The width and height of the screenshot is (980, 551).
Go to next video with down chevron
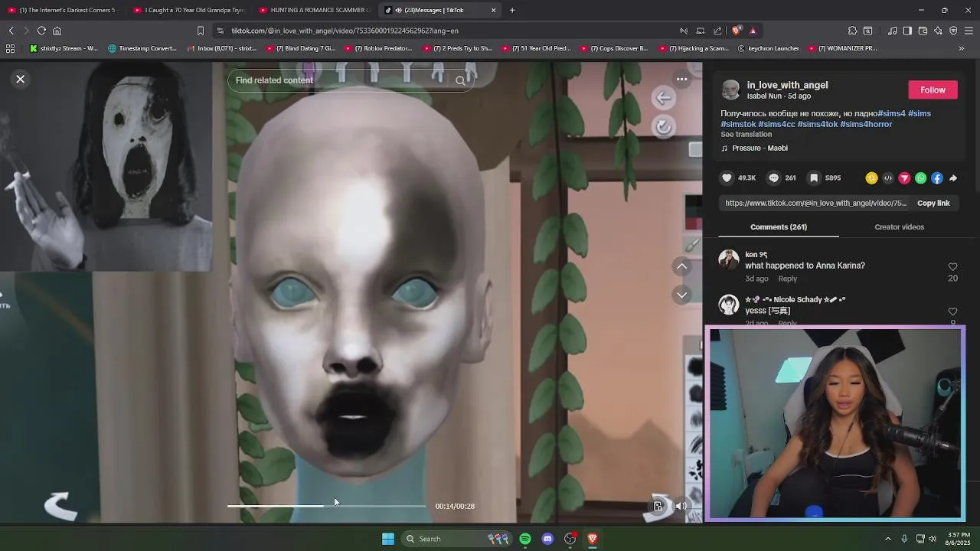point(681,295)
